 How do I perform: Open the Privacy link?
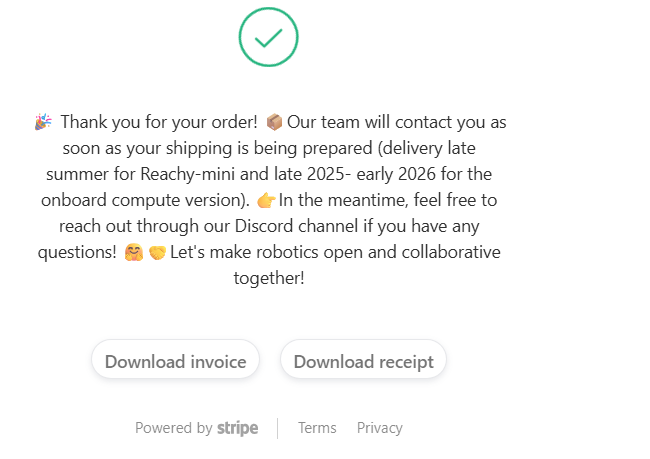click(379, 428)
